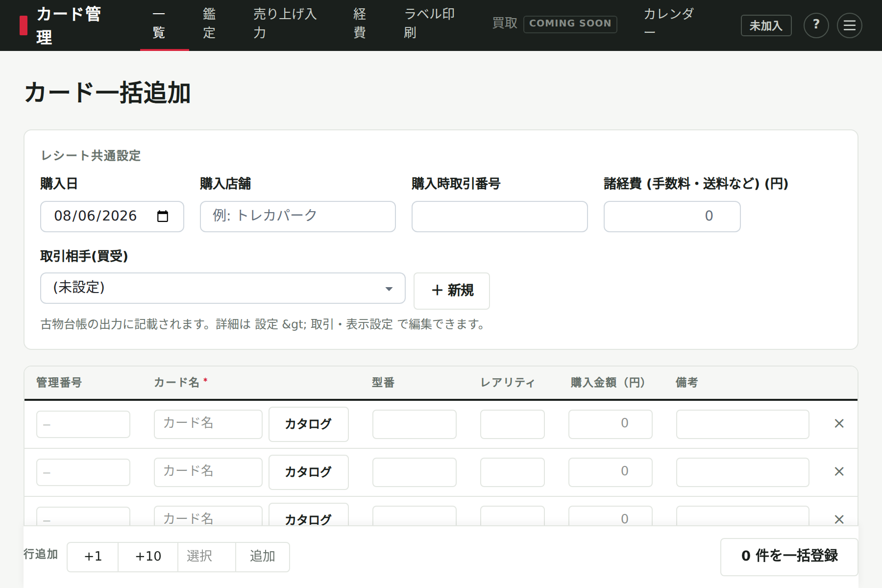Image resolution: width=882 pixels, height=588 pixels.
Task: Click second row 購入金額 field
Action: (x=611, y=472)
